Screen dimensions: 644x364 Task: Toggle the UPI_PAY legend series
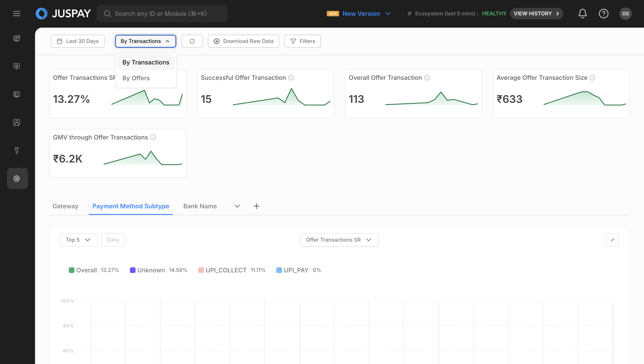(296, 270)
